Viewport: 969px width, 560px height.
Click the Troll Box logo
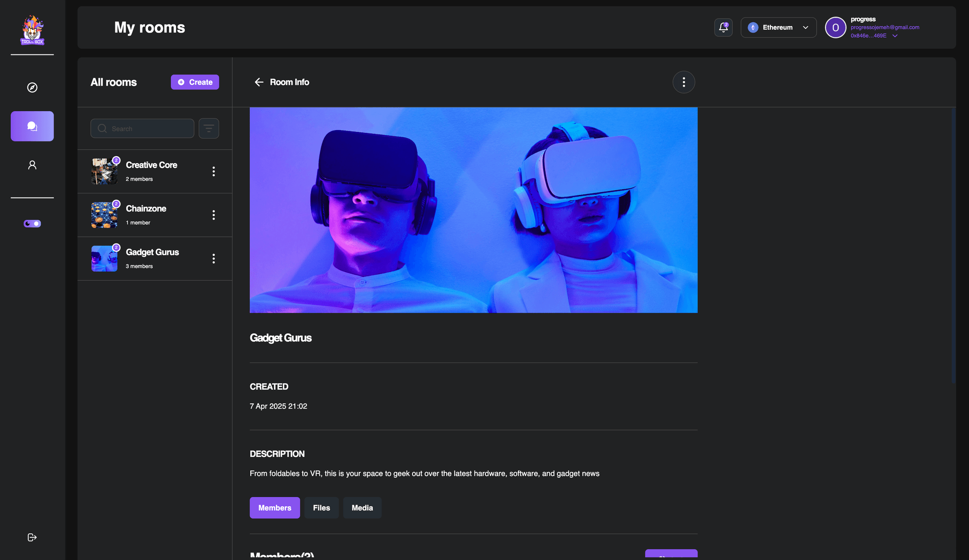pos(32,29)
